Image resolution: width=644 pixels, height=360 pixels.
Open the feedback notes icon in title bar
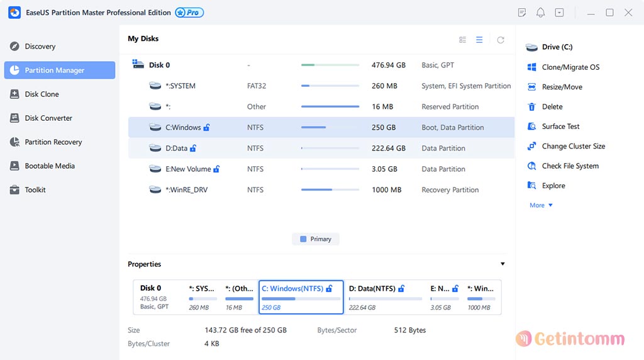tap(522, 13)
